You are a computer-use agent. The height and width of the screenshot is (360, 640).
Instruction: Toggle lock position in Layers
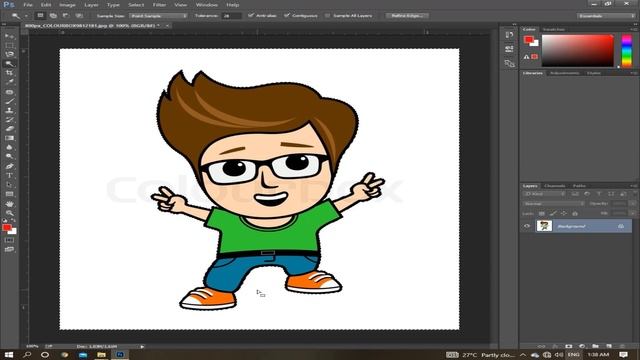tap(564, 213)
